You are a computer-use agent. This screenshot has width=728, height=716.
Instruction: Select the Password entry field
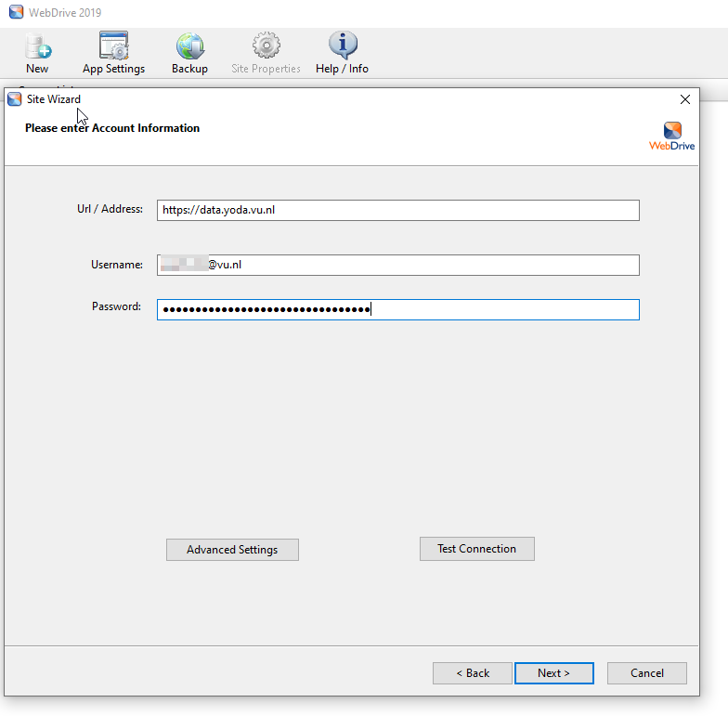[397, 309]
